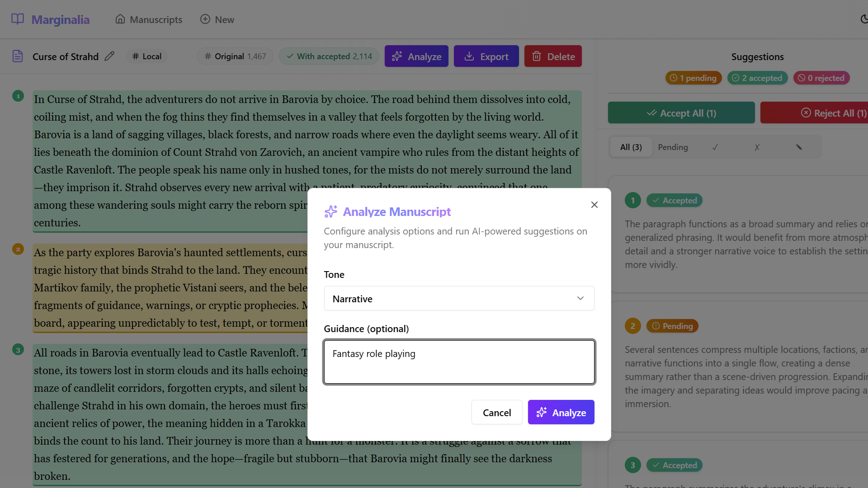The height and width of the screenshot is (488, 868).
Task: Export the manuscript
Action: click(x=486, y=56)
